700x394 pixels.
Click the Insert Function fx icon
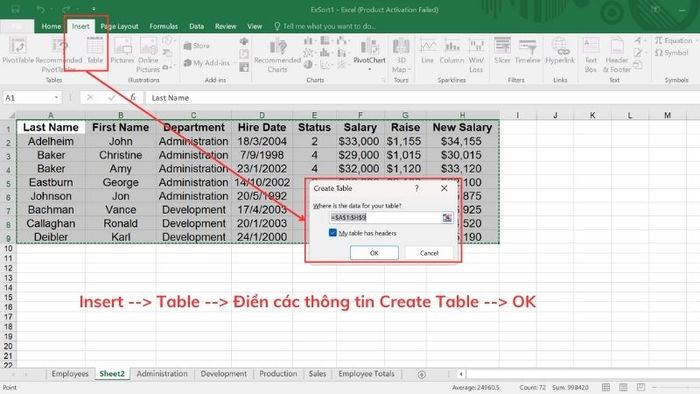point(133,97)
